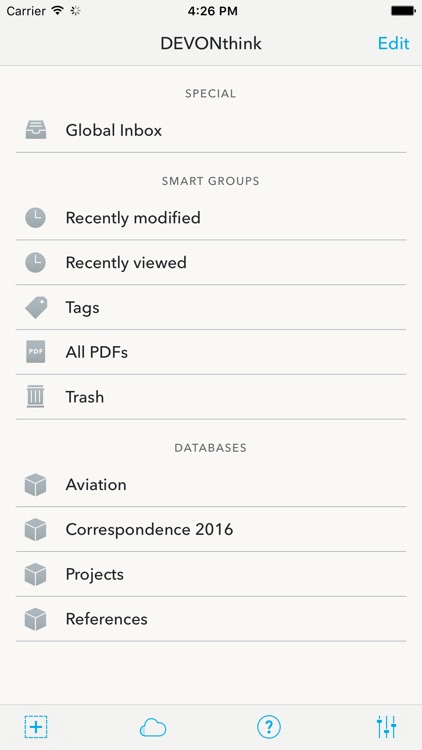Open the References database
Screen dimensions: 422x750
click(211, 619)
